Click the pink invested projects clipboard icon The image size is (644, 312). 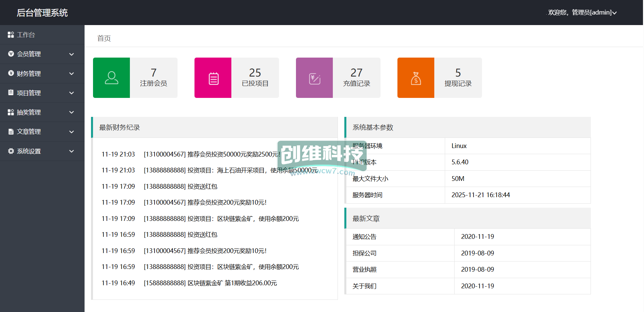click(213, 78)
